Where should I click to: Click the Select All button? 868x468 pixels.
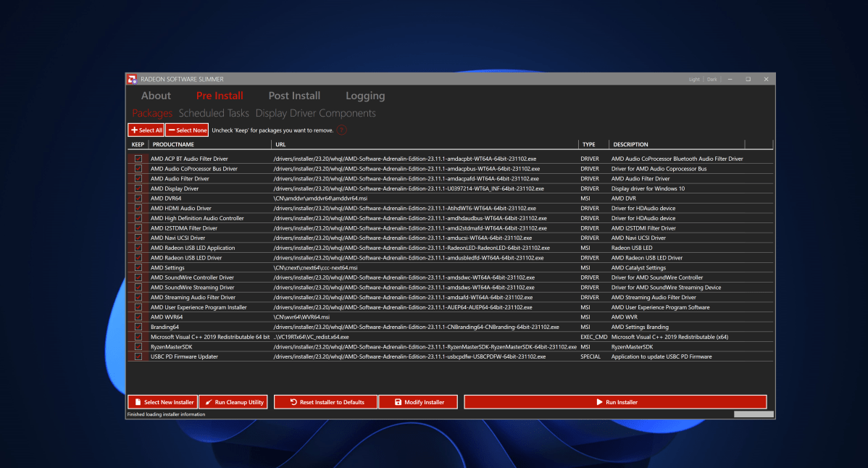click(146, 130)
